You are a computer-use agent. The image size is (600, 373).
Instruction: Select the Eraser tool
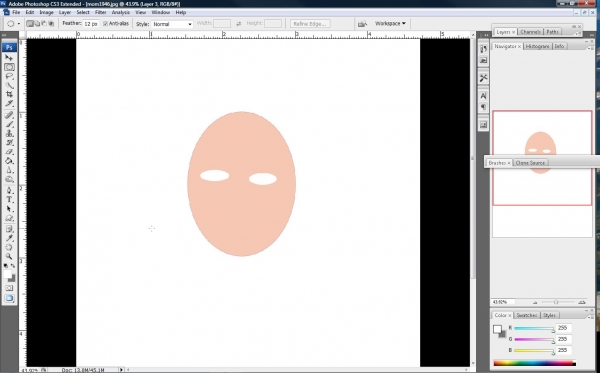(9, 152)
